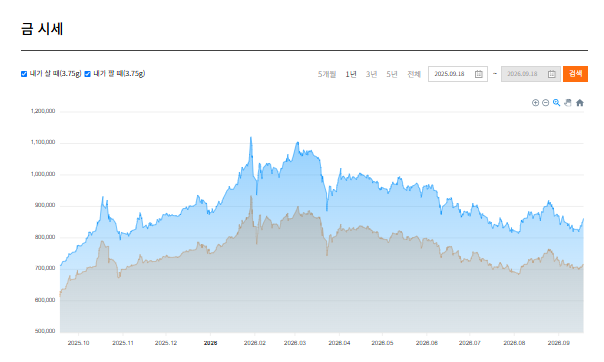
Task: Click the 2026.09 x-axis label
Action: 559,343
